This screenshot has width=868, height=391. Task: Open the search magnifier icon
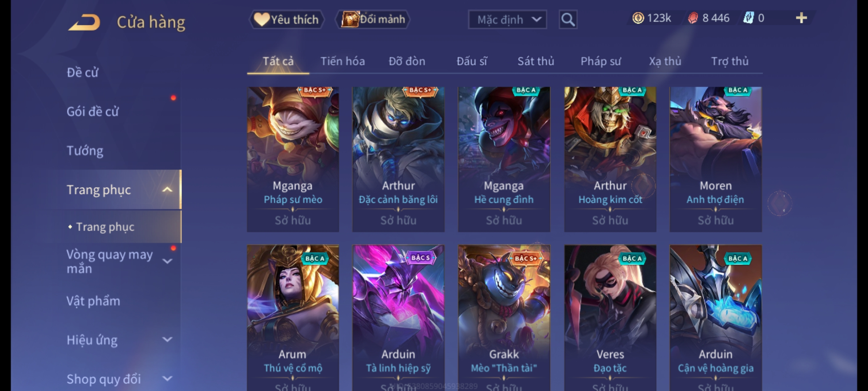click(568, 20)
